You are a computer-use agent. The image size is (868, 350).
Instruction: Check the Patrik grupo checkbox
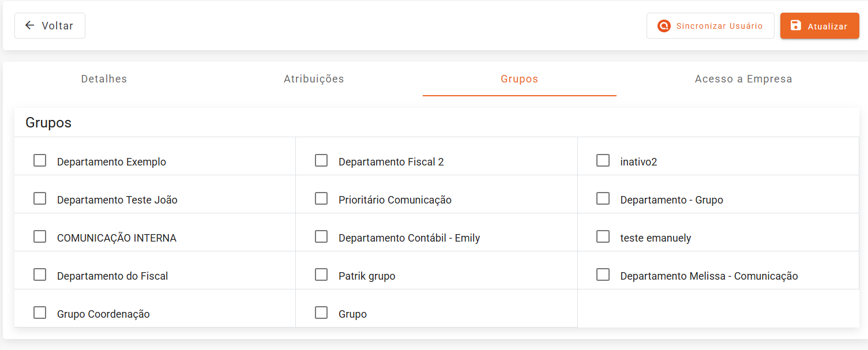[321, 274]
